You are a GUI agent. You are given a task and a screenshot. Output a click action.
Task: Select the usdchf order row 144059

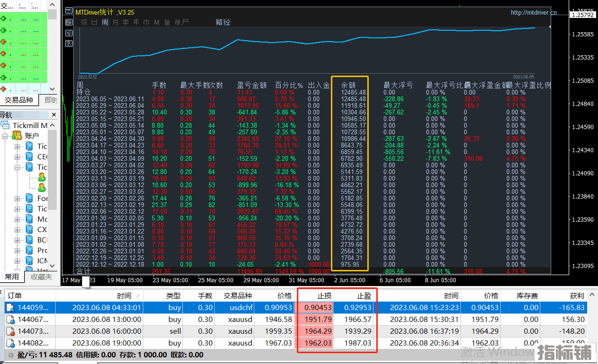point(296,308)
